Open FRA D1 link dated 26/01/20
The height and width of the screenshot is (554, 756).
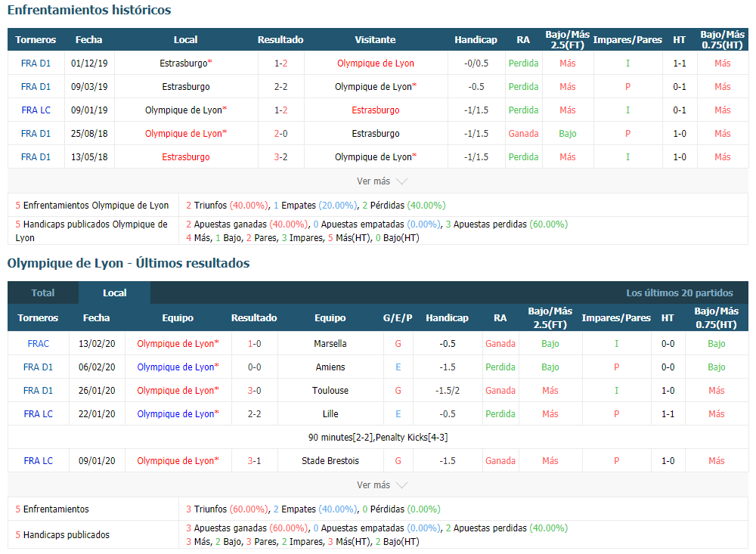click(x=38, y=391)
